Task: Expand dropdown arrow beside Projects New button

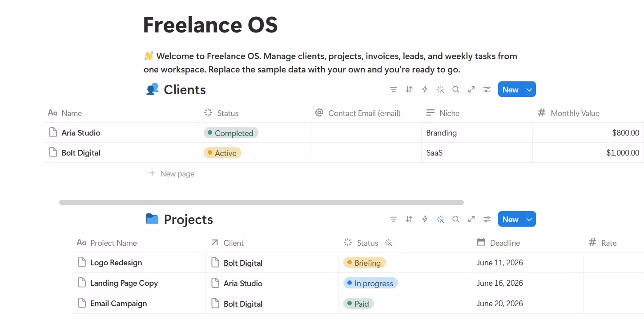Action: pyautogui.click(x=529, y=219)
